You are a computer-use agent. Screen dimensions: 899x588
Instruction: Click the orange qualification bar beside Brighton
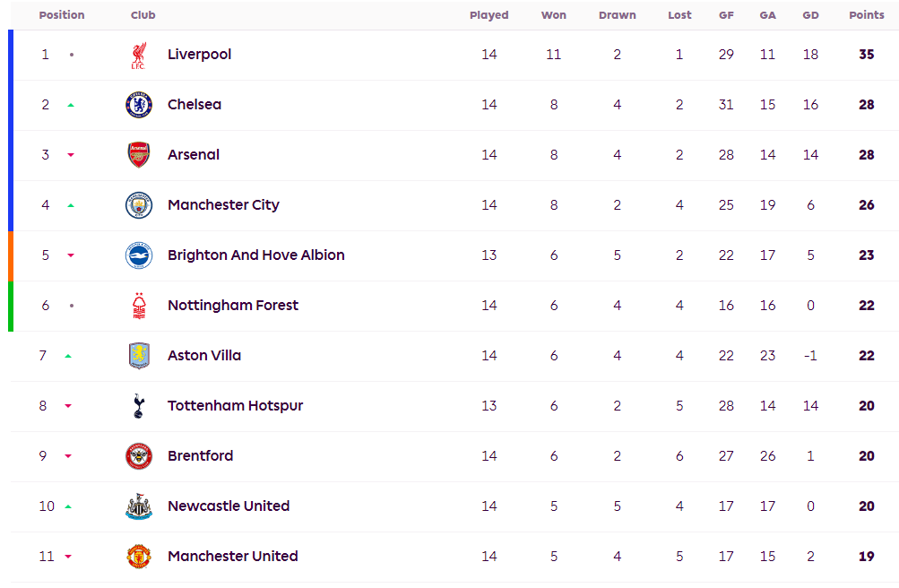[11, 255]
